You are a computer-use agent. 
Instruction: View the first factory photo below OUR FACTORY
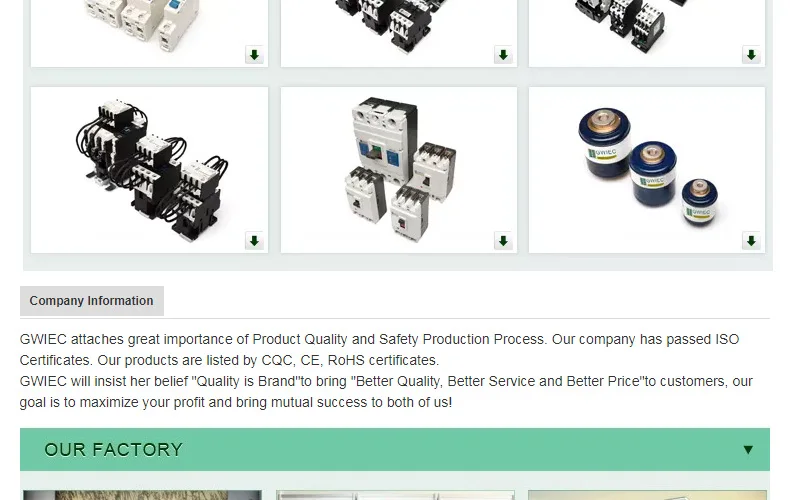pyautogui.click(x=143, y=495)
